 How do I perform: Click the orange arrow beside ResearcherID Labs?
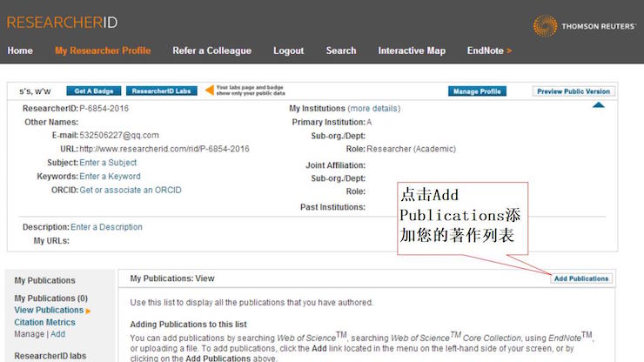209,90
